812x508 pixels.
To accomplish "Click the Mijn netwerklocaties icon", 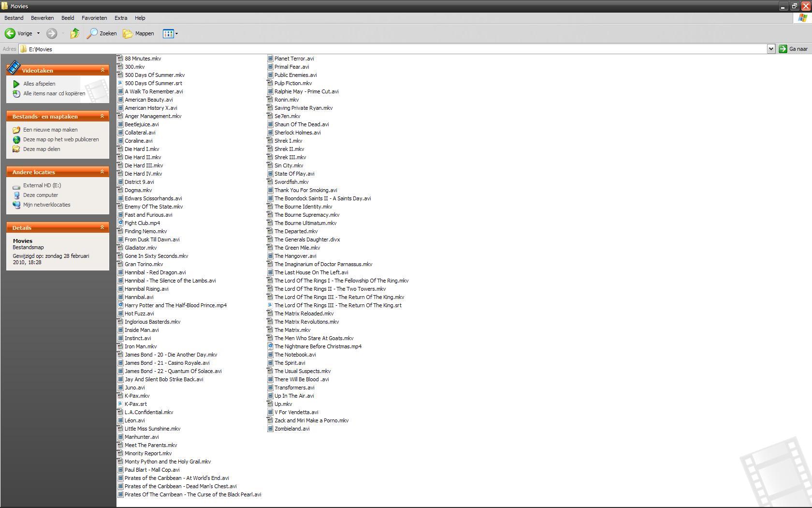I will coord(16,205).
